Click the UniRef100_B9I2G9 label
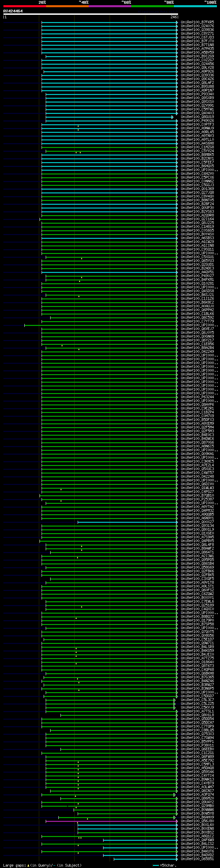 point(197,56)
